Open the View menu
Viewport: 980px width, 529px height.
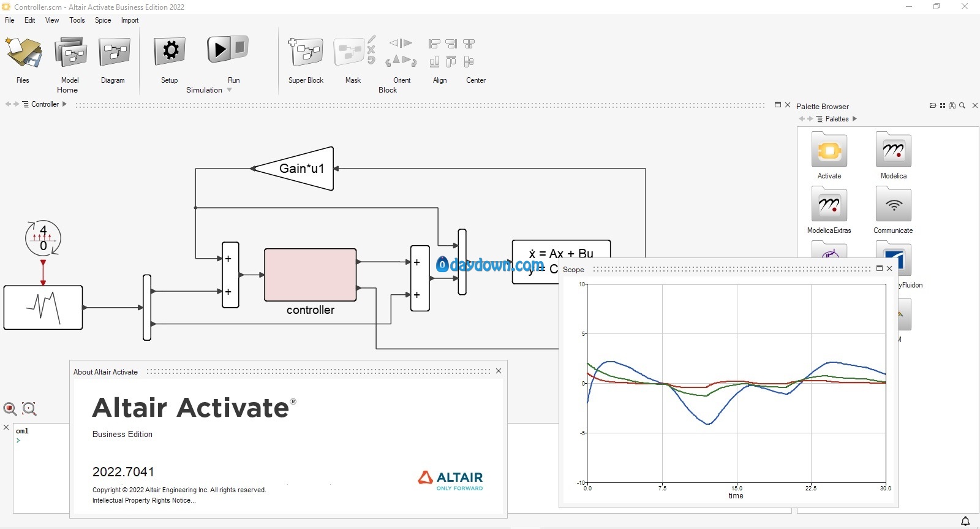[52, 20]
